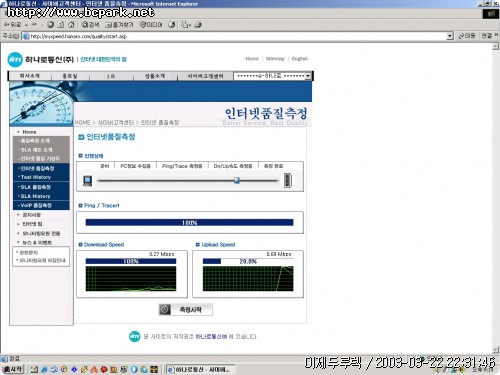
Task: Click the 하나로통신 copyright link in footer
Action: click(x=211, y=337)
